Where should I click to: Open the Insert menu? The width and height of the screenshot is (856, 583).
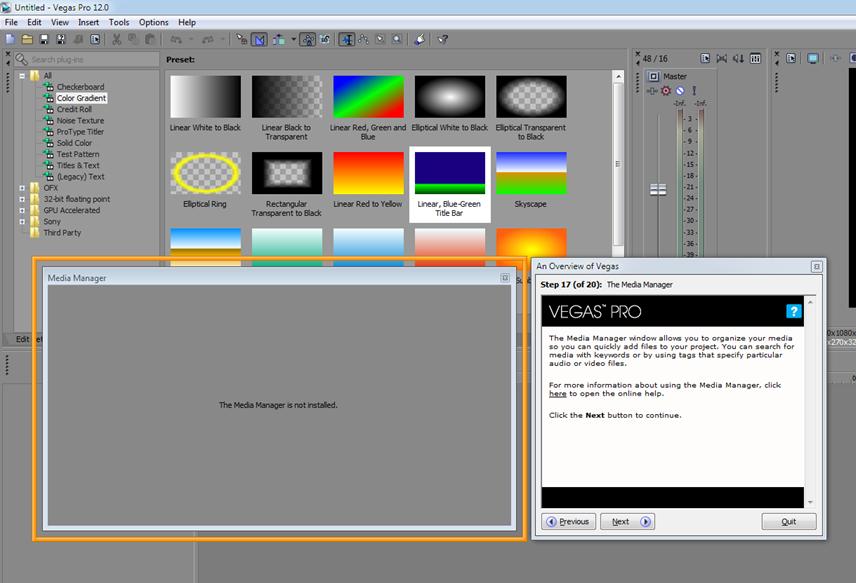tap(88, 22)
